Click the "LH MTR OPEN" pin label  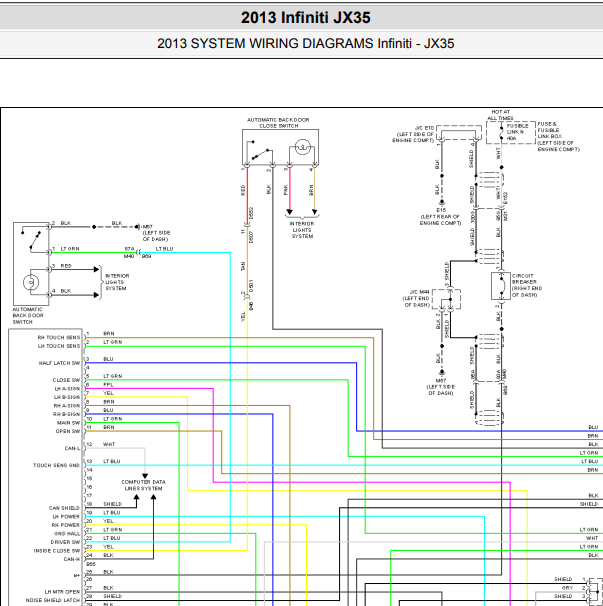62,592
